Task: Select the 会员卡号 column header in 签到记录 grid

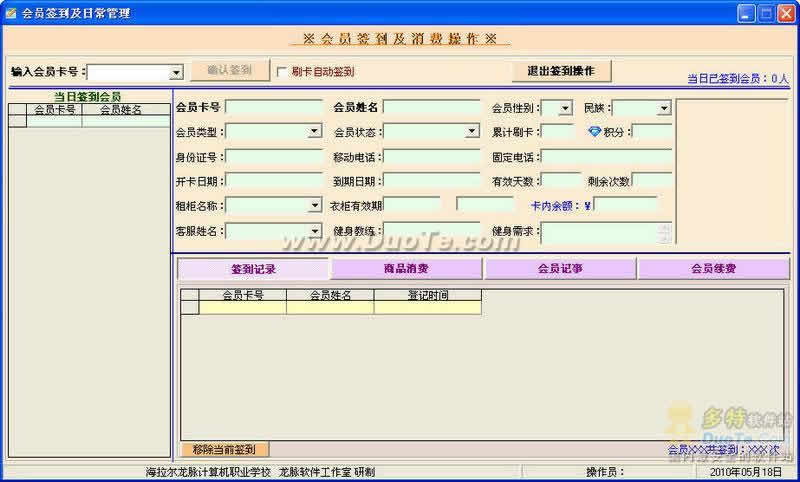Action: click(242, 295)
